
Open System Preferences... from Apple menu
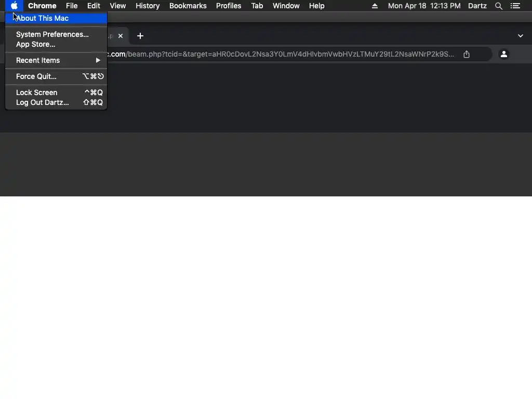pyautogui.click(x=56, y=34)
